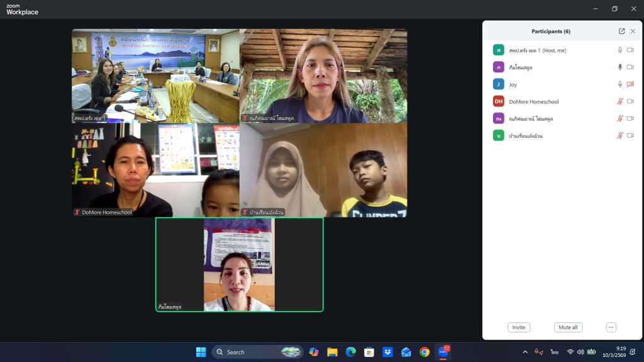Click the camera icon in the host row
644x362 pixels.
click(630, 50)
